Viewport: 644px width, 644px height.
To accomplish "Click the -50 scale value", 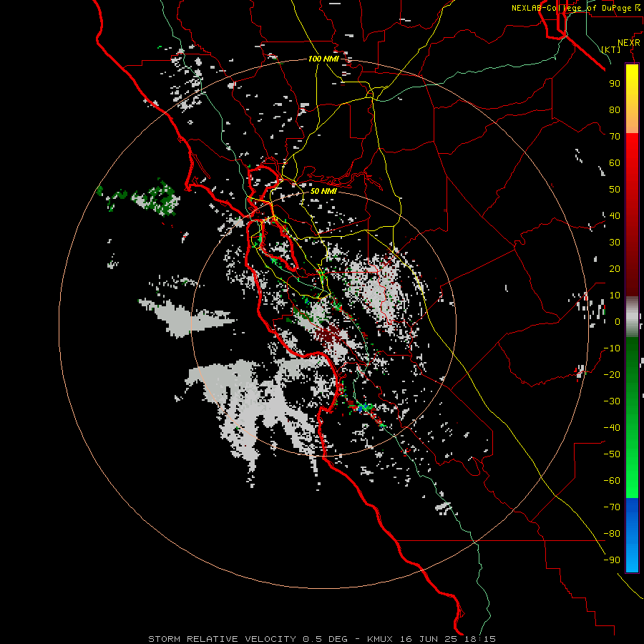I will tap(612, 454).
